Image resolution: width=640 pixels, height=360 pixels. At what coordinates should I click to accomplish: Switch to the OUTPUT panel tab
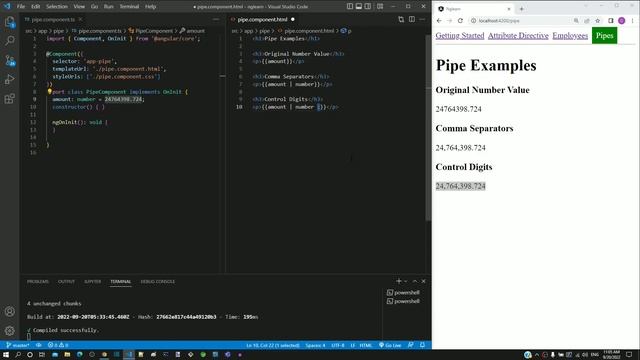pos(66,281)
